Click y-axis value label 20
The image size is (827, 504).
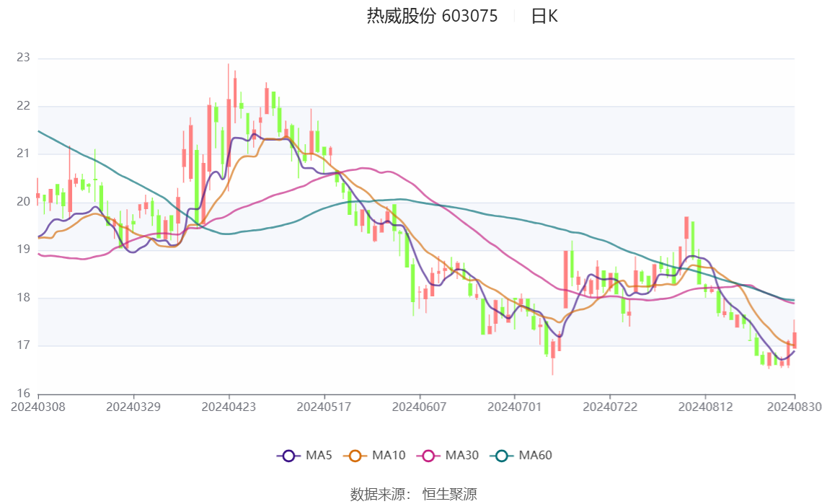(23, 202)
